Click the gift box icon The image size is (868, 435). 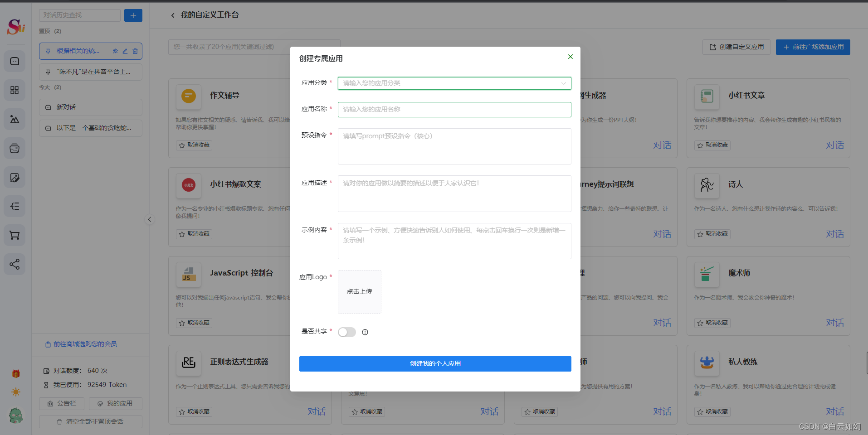[x=16, y=374]
